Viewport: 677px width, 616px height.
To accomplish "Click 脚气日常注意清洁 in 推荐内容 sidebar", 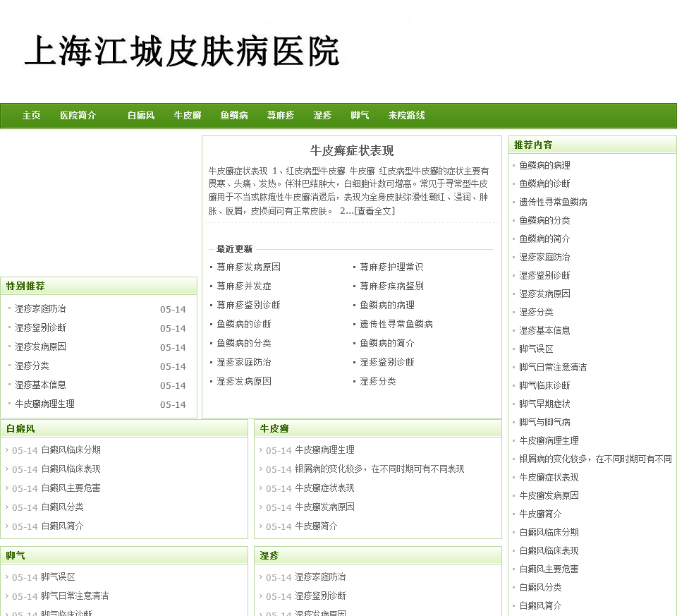I will pyautogui.click(x=553, y=367).
